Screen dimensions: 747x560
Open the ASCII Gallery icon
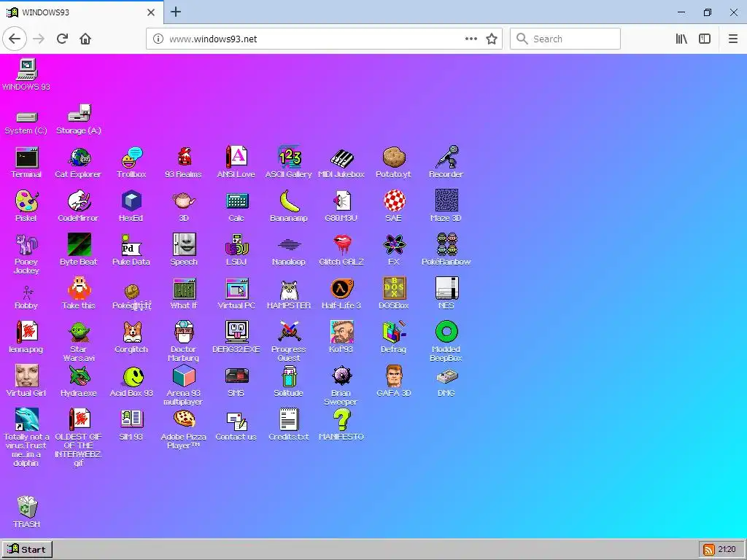click(x=289, y=157)
